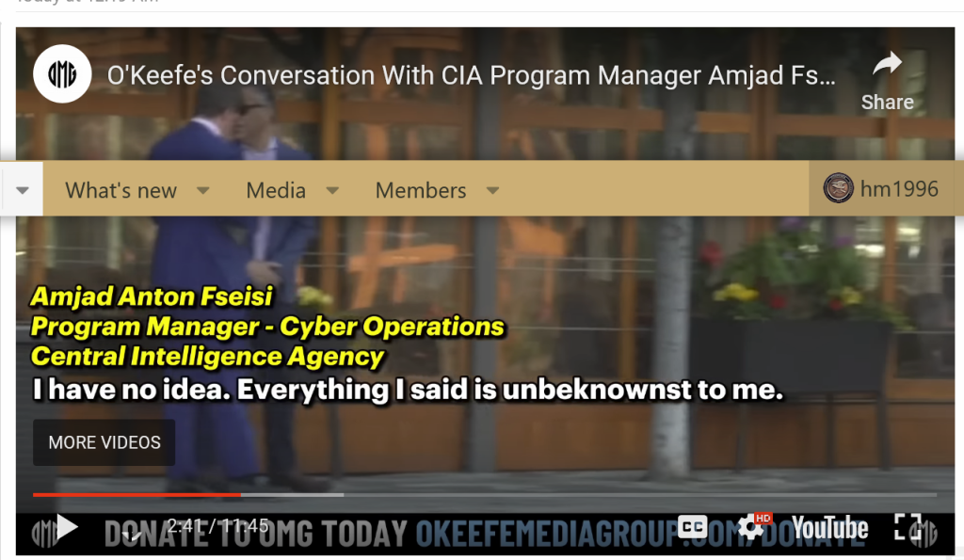Go to the Members section

[421, 190]
